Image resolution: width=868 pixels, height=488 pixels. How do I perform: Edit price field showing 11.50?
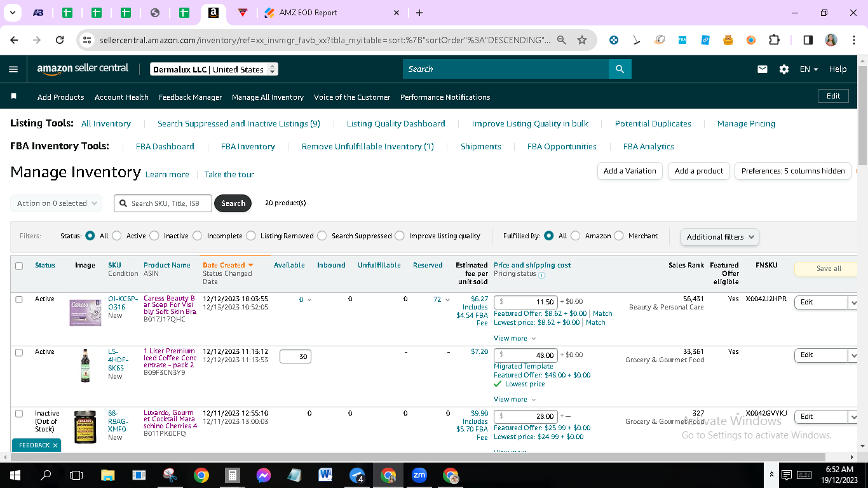point(526,302)
